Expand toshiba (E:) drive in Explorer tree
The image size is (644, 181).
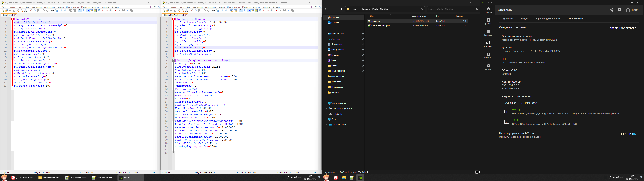point(326,114)
